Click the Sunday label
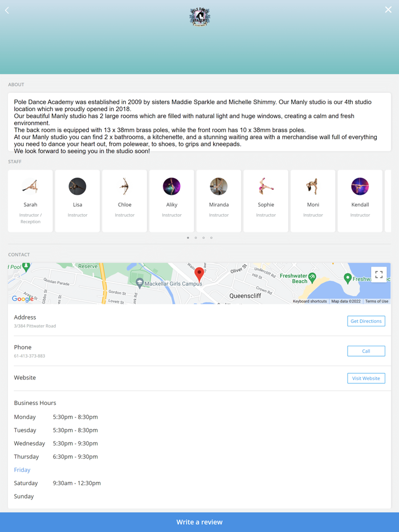Screen dimensions: 399x532 [24, 496]
